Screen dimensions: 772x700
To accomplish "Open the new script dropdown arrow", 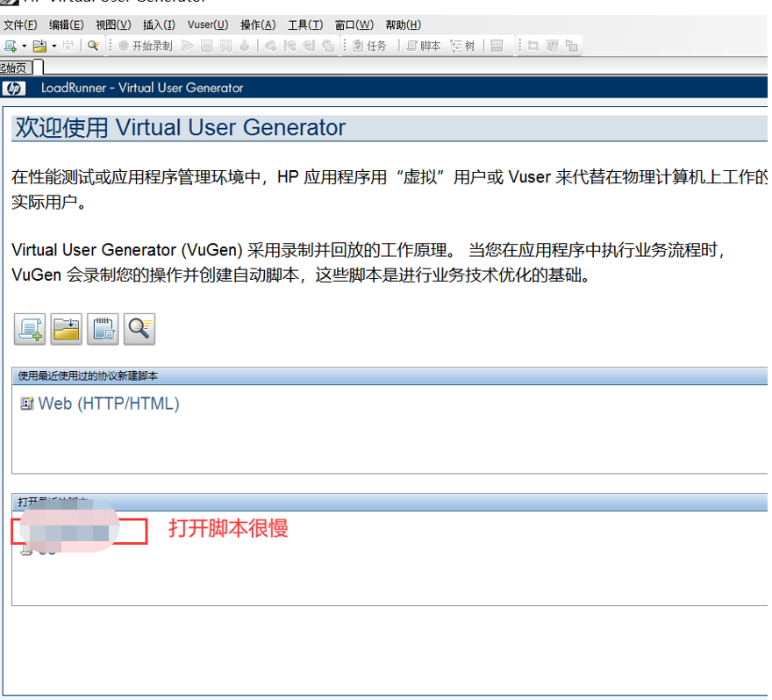I will click(23, 46).
